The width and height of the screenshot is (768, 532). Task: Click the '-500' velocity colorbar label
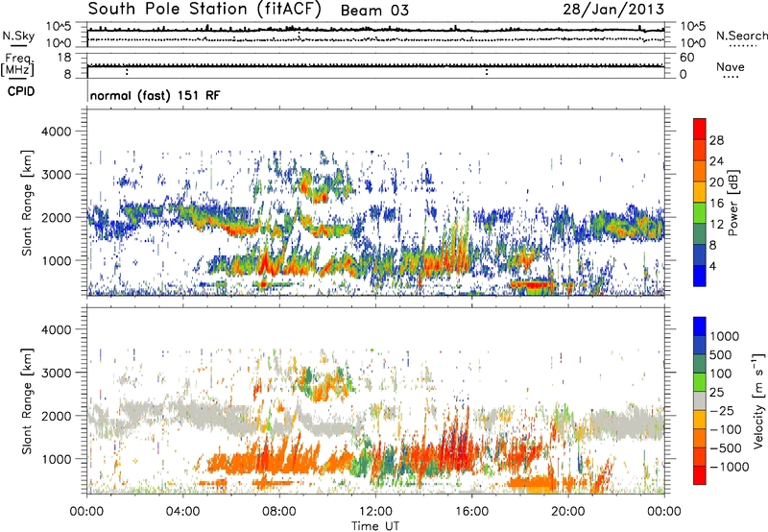click(726, 448)
